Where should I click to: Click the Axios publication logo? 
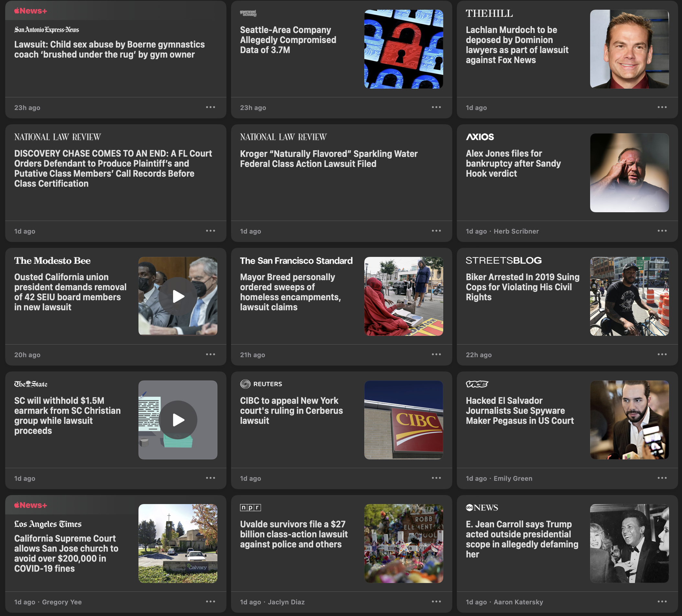480,137
